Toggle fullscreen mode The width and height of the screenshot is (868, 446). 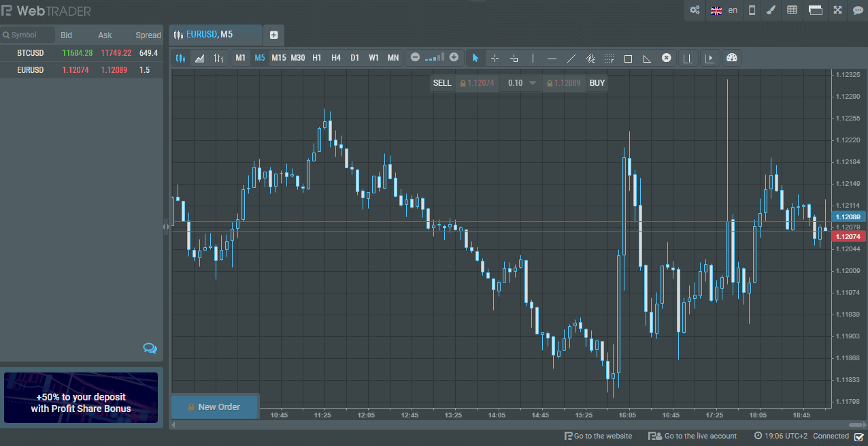tap(837, 10)
